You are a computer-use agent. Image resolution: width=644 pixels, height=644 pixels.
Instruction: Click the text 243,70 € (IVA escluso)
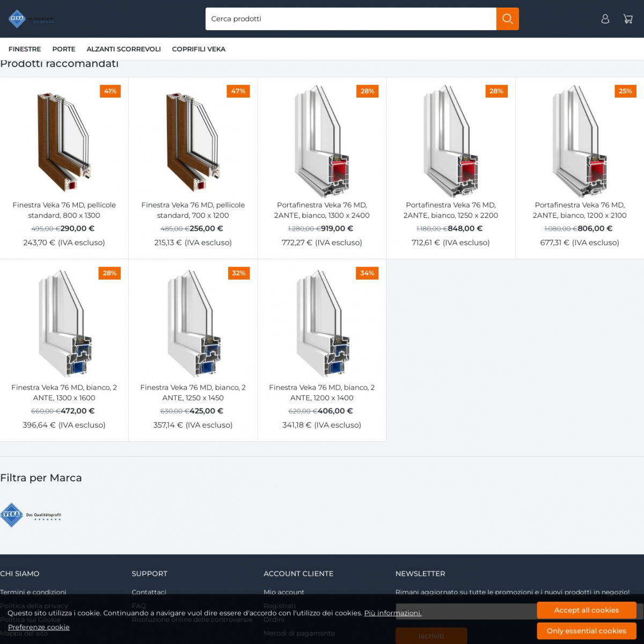point(64,243)
